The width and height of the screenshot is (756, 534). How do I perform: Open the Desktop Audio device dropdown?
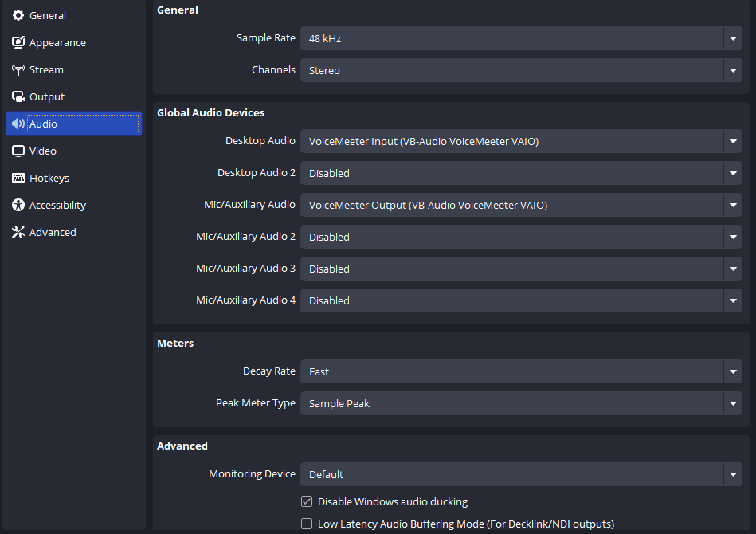pos(521,141)
